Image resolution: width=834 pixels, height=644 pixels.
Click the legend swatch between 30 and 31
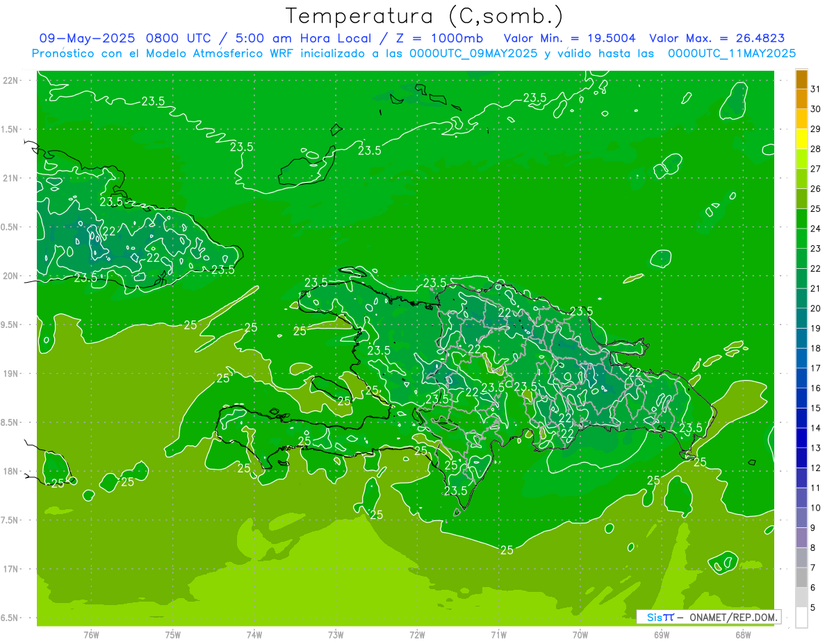tap(801, 99)
